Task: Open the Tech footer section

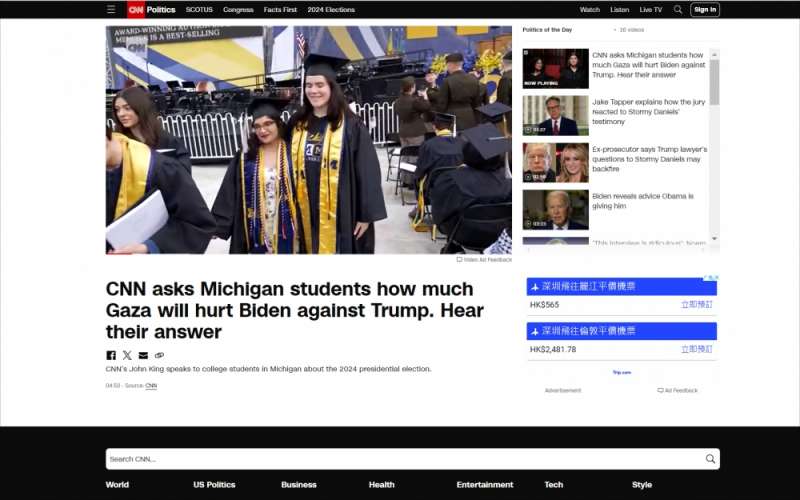Action: [554, 485]
